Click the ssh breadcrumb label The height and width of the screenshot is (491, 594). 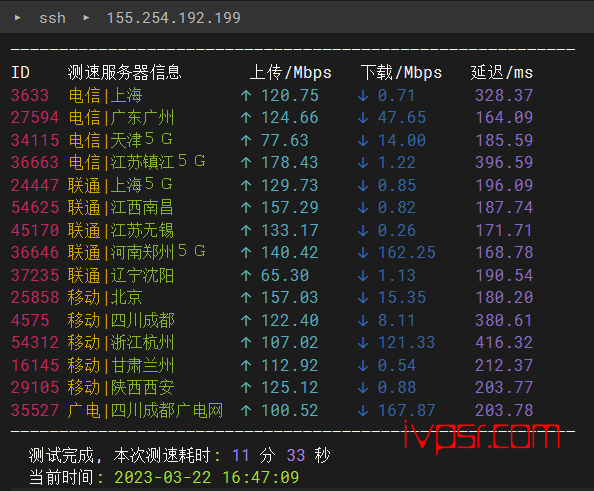click(x=52, y=18)
